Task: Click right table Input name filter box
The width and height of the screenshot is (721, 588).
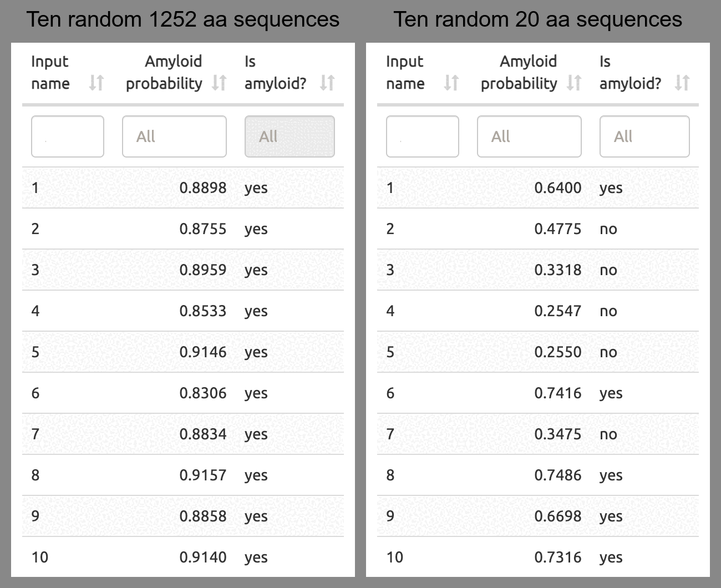Action: pos(423,136)
